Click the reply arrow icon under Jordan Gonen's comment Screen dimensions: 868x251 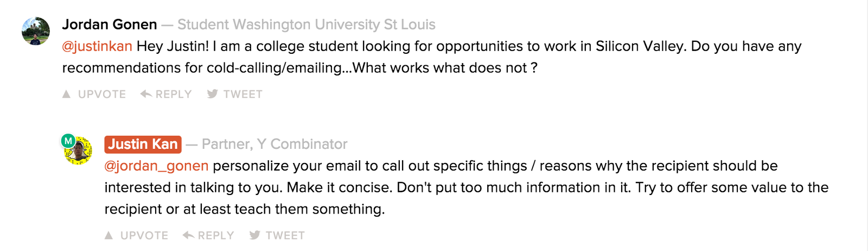pos(146,94)
